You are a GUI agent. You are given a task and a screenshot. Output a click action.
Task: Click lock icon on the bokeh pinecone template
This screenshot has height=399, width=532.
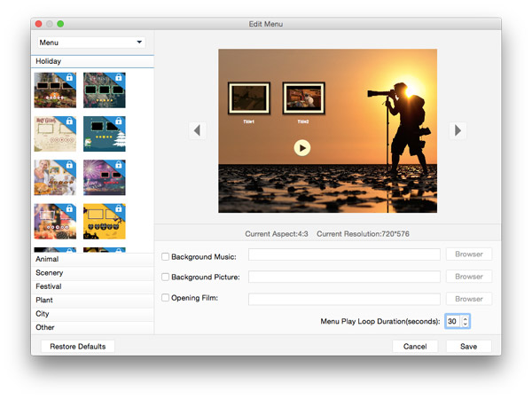click(69, 208)
